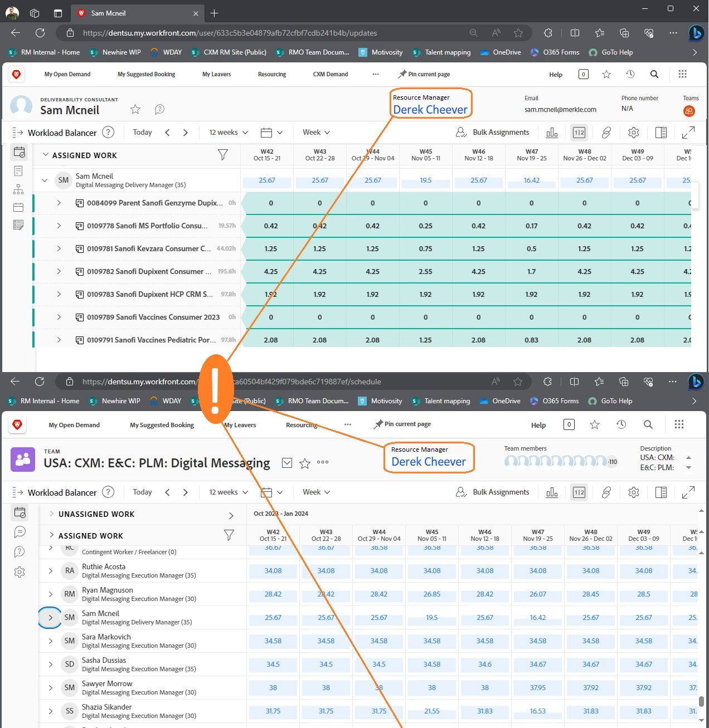Toggle full screen mode in team Workload Balancer
Image resolution: width=709 pixels, height=728 pixels.
(x=688, y=492)
